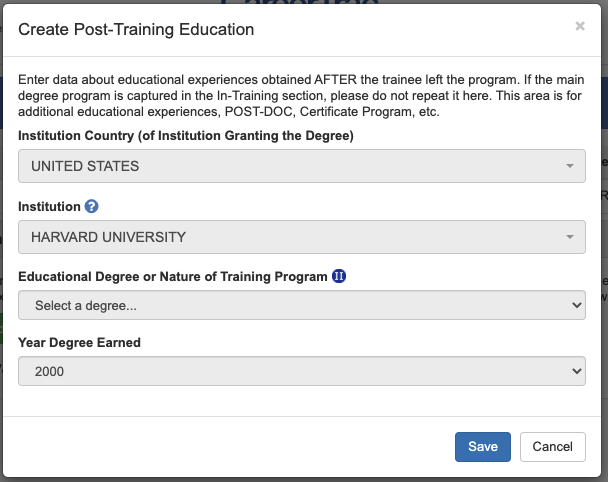Viewport: 608px width, 482px height.
Task: Close the dialog with the X icon
Action: coord(580,27)
